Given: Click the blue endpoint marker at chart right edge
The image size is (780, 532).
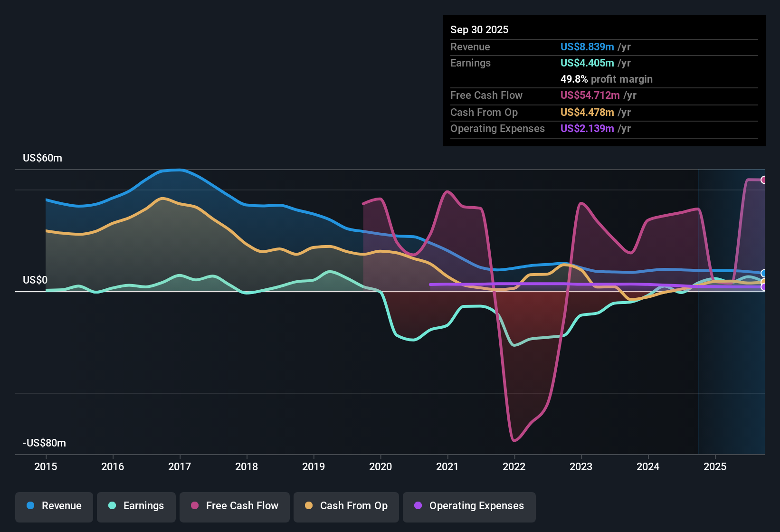Looking at the screenshot, I should (x=763, y=273).
